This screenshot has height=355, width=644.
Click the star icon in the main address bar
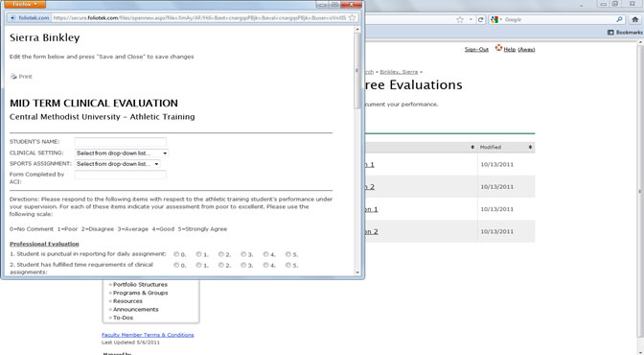(x=460, y=19)
